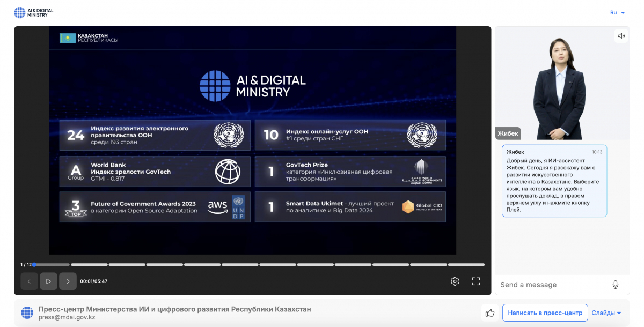Select Жибек's greeting chat message
Screen dimensions: 644x327
(x=554, y=181)
